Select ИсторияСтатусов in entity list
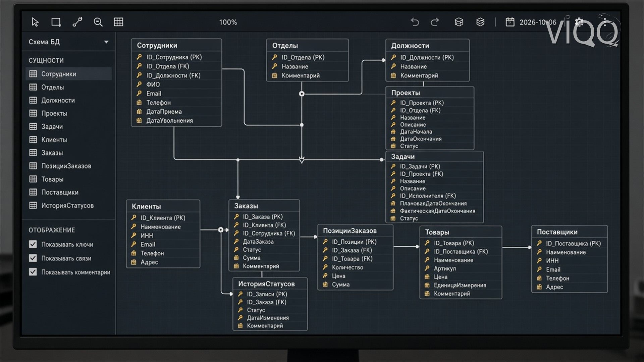This screenshot has width=644, height=362. (x=68, y=205)
